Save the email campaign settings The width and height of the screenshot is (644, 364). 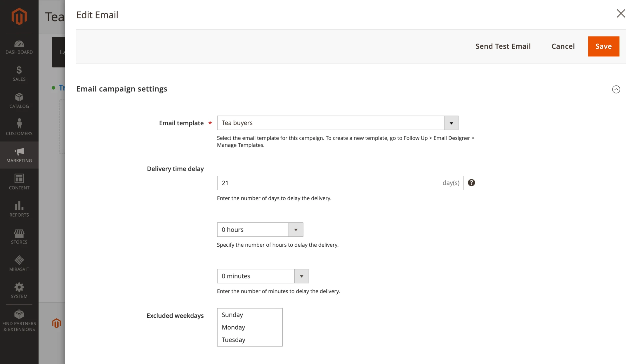[x=603, y=46]
